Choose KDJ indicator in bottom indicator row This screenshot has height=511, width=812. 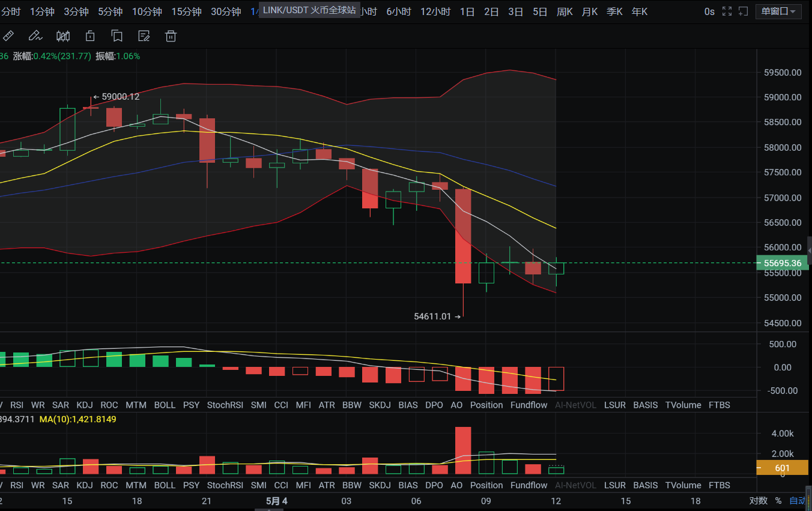click(x=85, y=485)
